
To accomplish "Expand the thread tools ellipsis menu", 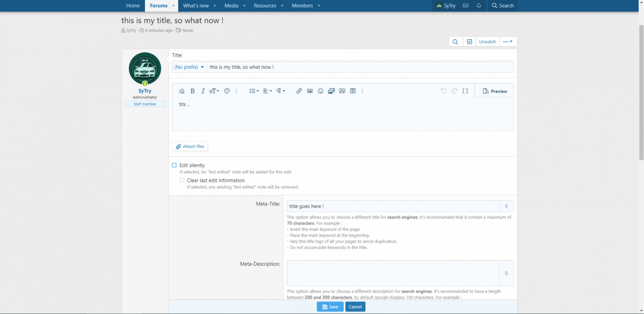I will [508, 42].
